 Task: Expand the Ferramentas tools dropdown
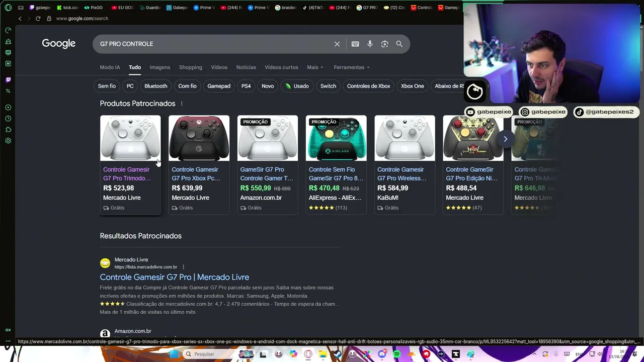351,67
